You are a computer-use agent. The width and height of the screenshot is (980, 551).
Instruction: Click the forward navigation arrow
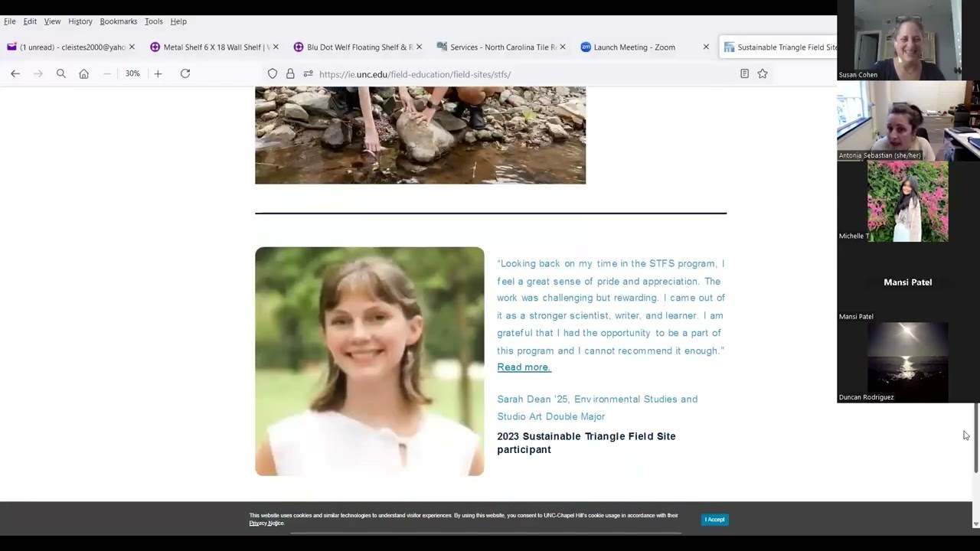click(38, 73)
